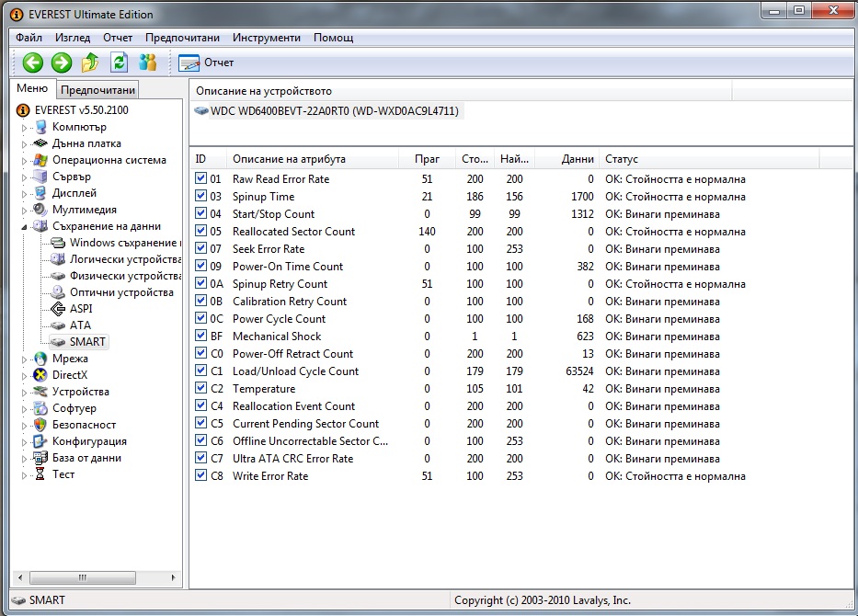Screen dimensions: 858x616
Task: Sort by Данни column header
Action: [x=567, y=159]
